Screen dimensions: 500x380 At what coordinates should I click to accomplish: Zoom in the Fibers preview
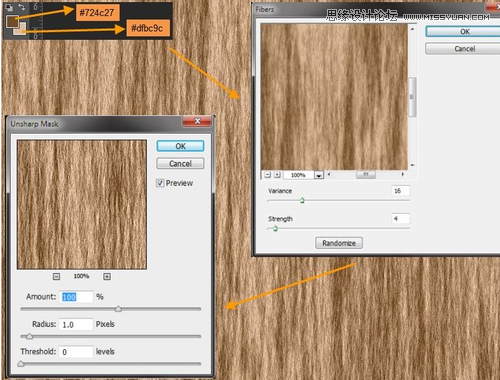pos(277,175)
